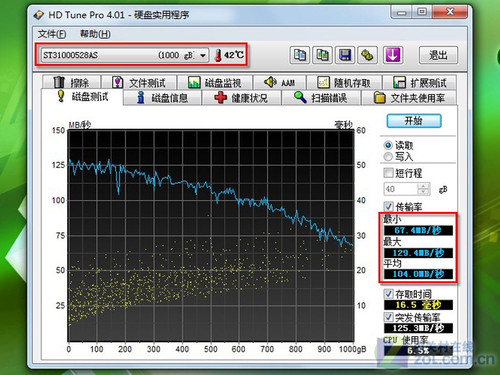Click the maximum 129.4MB/秒 value
The width and height of the screenshot is (500, 375).
coord(418,253)
